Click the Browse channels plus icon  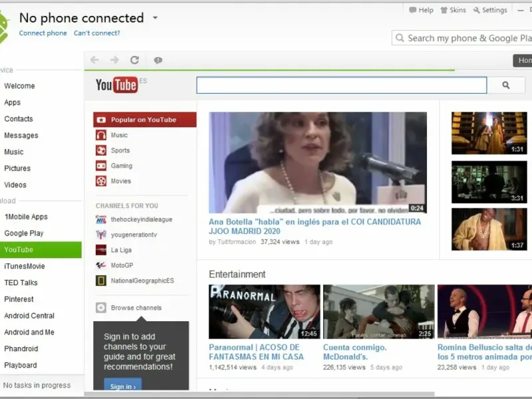pyautogui.click(x=101, y=308)
